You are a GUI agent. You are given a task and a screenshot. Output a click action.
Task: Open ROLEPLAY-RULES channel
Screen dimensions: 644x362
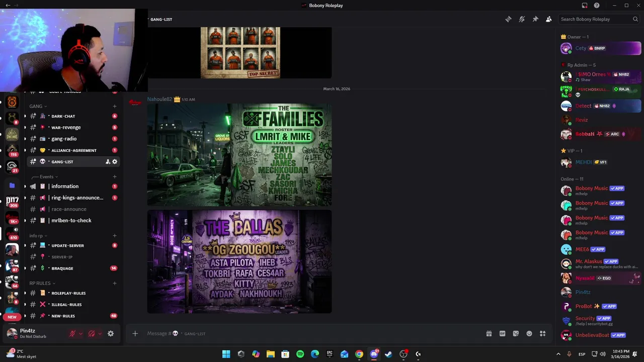(x=73, y=293)
